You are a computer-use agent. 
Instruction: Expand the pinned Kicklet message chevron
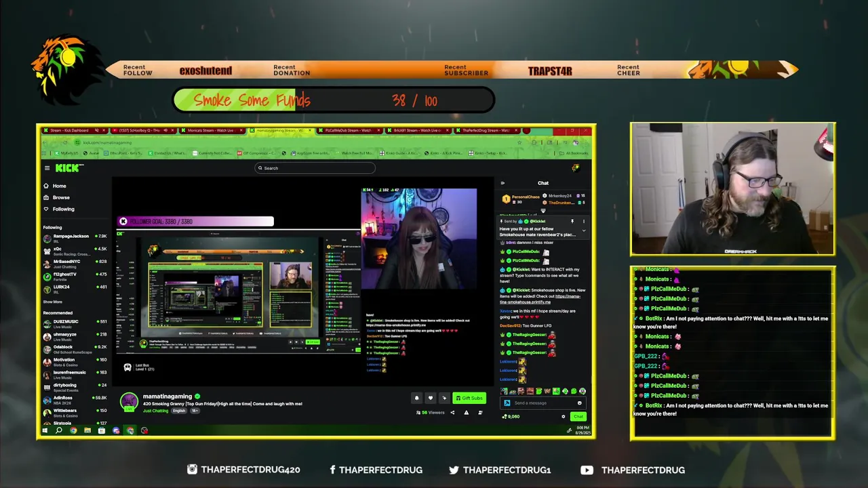point(583,231)
